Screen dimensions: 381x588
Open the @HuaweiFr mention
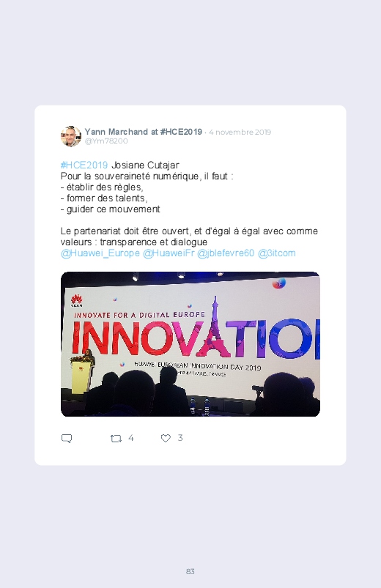point(169,253)
